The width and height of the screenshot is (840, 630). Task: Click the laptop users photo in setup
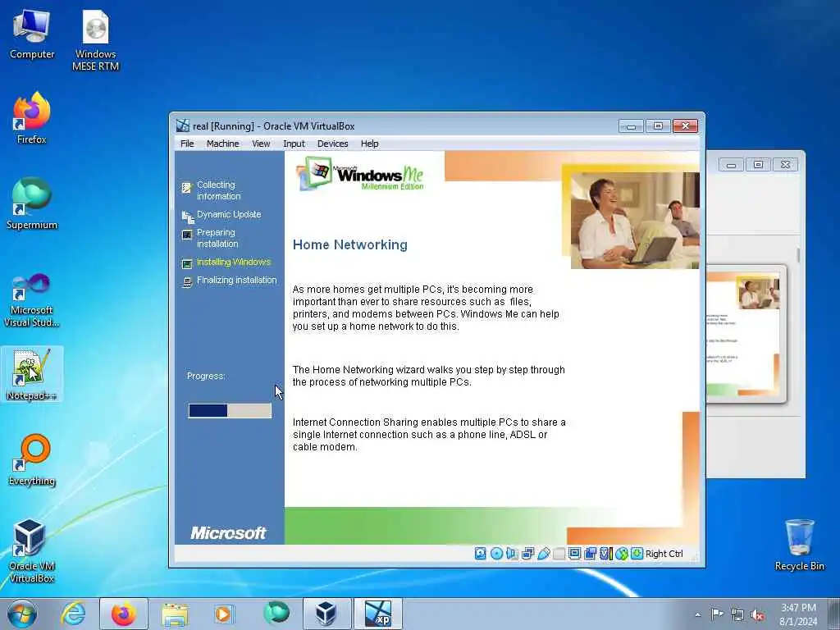click(x=635, y=220)
